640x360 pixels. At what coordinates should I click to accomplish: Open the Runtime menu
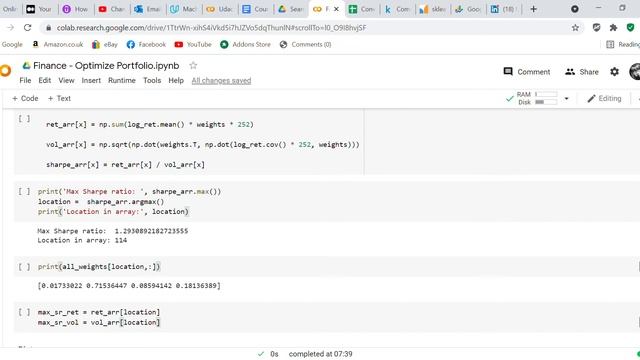[x=122, y=80]
